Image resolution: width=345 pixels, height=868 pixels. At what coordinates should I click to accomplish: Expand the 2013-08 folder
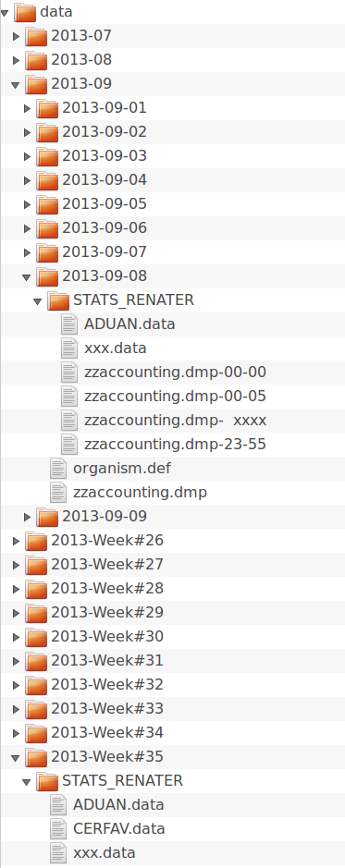16,60
